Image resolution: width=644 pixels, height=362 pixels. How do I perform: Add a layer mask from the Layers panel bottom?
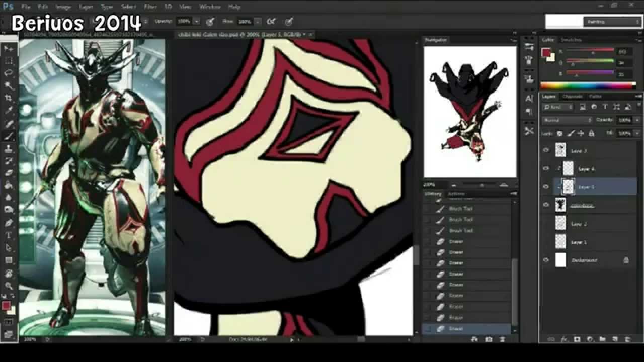tap(577, 339)
